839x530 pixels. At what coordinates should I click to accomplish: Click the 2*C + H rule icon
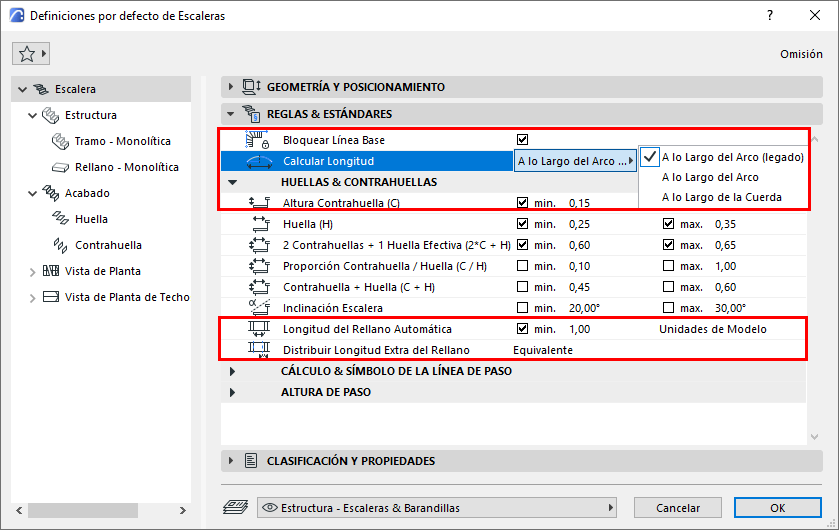click(260, 245)
